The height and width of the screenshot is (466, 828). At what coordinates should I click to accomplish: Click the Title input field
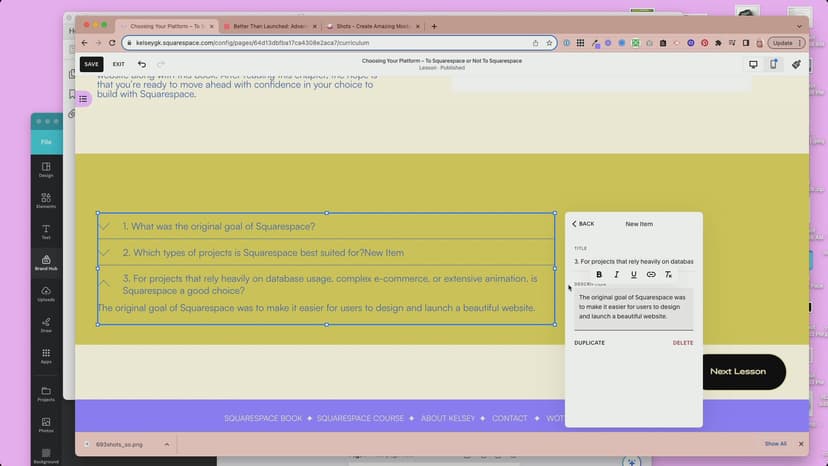tap(633, 261)
